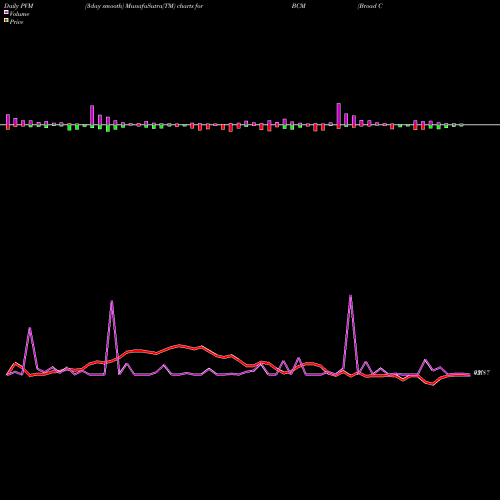Select the Price legend label
The width and height of the screenshot is (500, 500).
click(x=16, y=22)
